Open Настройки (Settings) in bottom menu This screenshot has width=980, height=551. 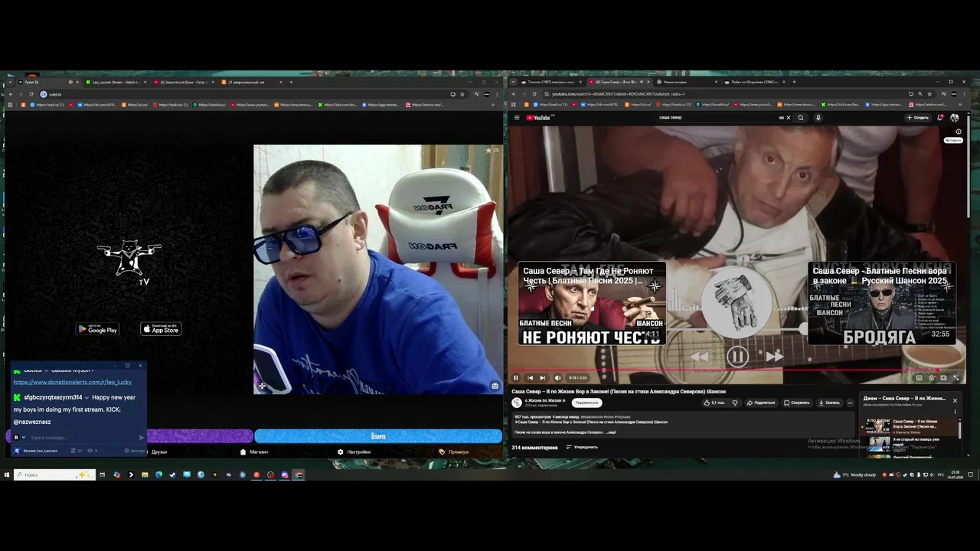click(x=354, y=452)
